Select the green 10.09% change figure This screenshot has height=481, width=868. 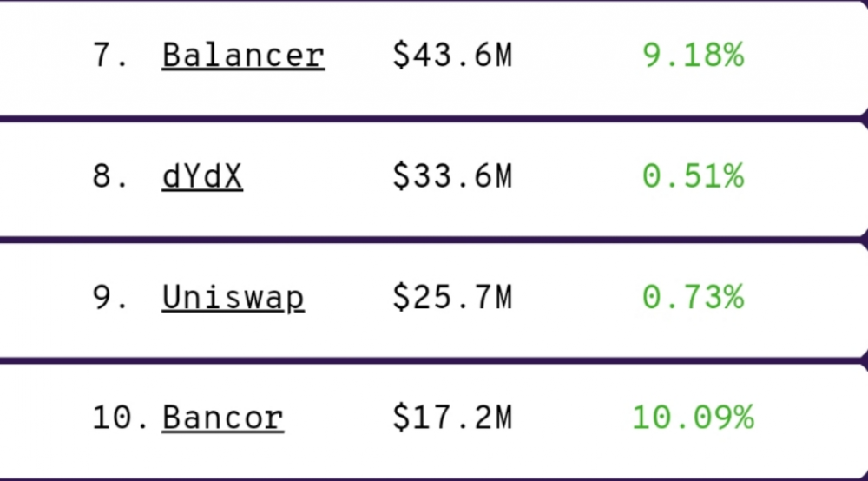point(693,418)
